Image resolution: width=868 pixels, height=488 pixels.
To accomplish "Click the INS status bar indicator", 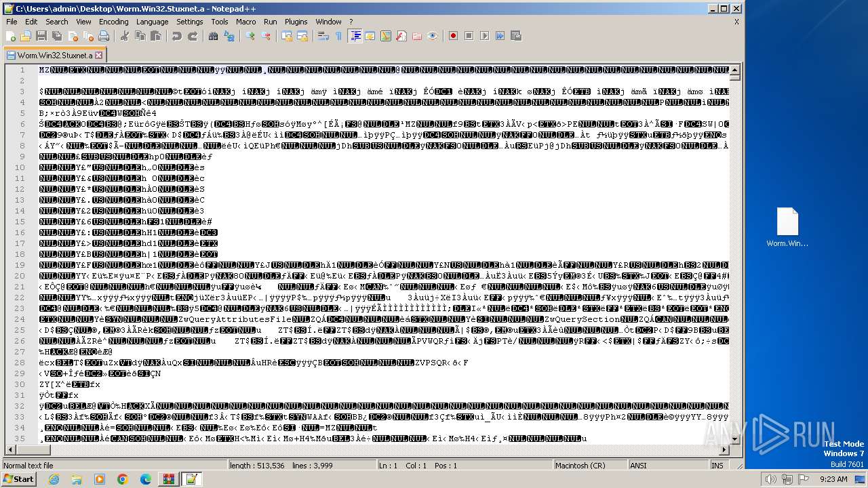I will point(717,466).
